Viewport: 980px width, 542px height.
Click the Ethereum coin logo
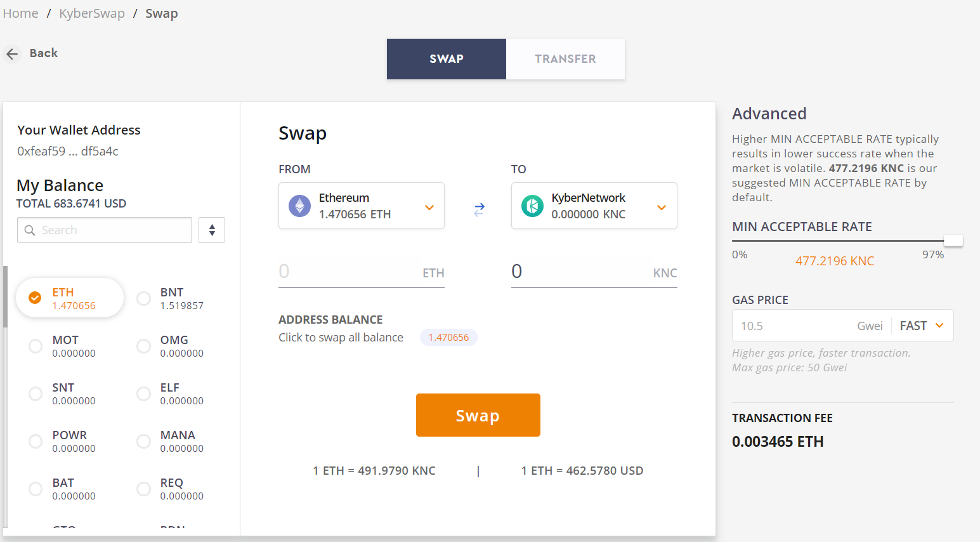pos(300,206)
